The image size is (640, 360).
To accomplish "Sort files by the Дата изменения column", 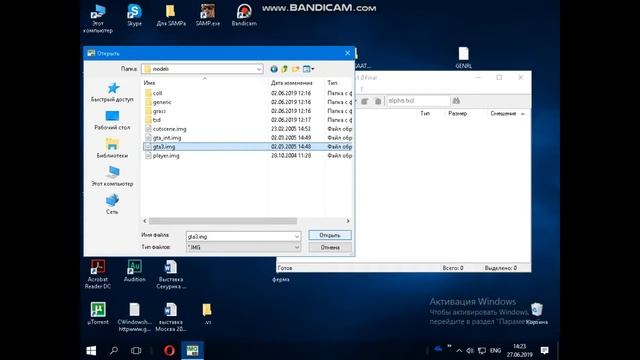I will coord(291,83).
